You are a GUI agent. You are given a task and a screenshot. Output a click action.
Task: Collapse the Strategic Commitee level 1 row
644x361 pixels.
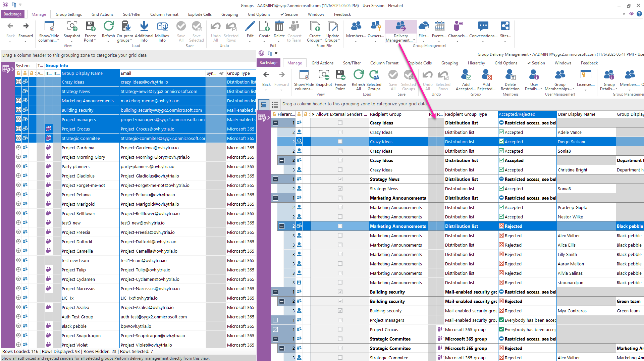click(275, 339)
